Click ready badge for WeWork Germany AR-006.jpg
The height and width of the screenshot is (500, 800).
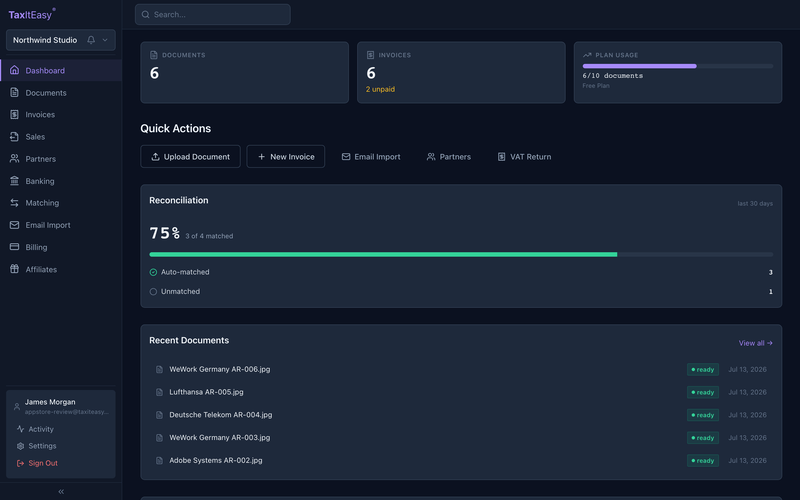(x=703, y=369)
